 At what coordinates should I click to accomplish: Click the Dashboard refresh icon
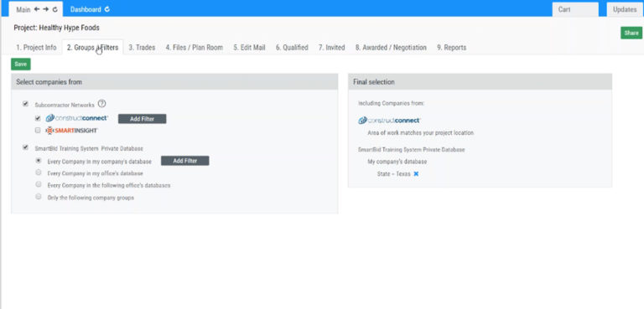(107, 9)
